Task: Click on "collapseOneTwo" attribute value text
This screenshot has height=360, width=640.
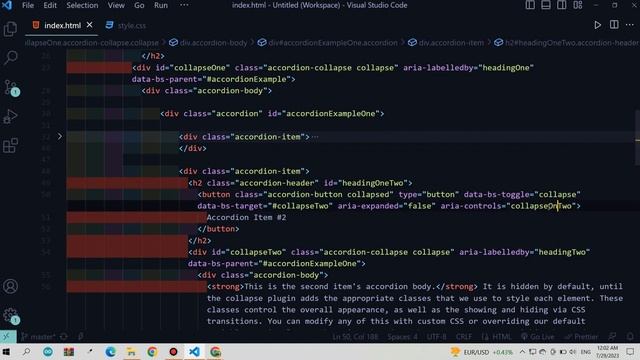Action: click(541, 206)
